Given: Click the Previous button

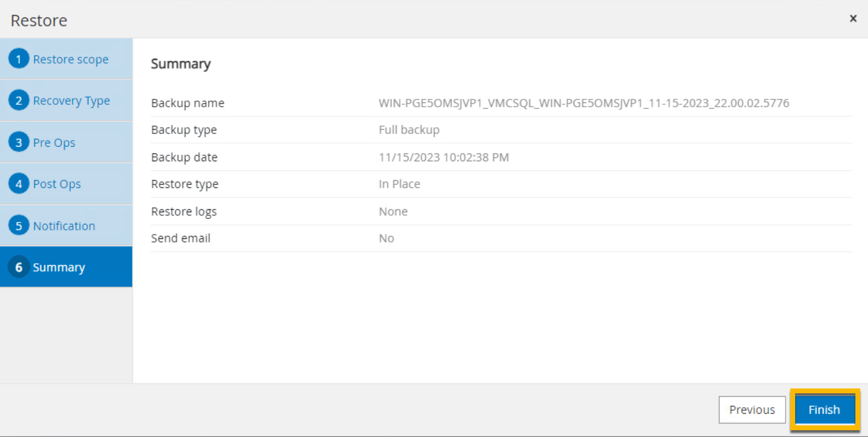Looking at the screenshot, I should pyautogui.click(x=752, y=410).
